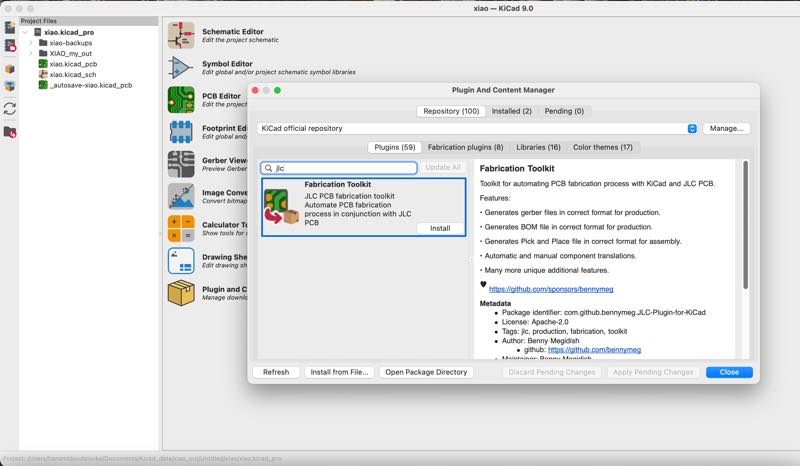800x466 pixels.
Task: Select the xiao-backups folder row
Action: click(70, 43)
